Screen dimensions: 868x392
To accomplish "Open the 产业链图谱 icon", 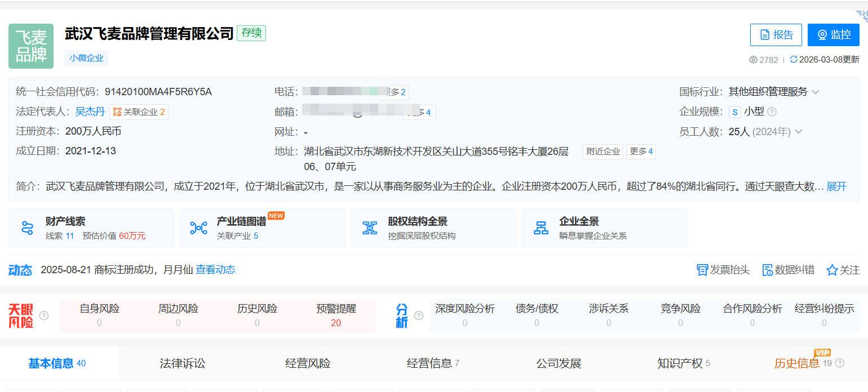I will 198,228.
